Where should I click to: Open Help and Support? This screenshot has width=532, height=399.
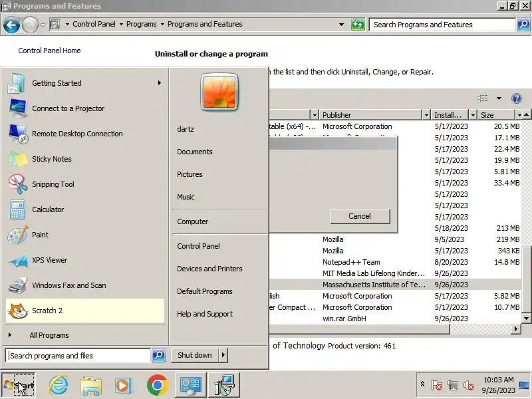tap(205, 314)
